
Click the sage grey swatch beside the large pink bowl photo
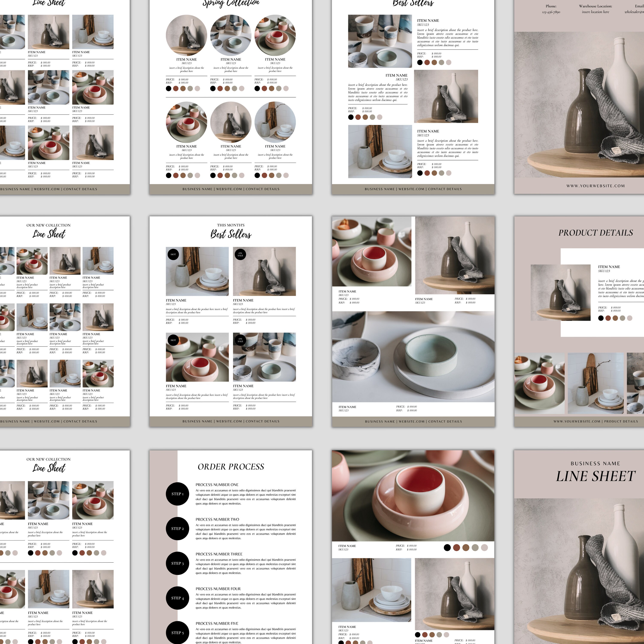tap(475, 547)
